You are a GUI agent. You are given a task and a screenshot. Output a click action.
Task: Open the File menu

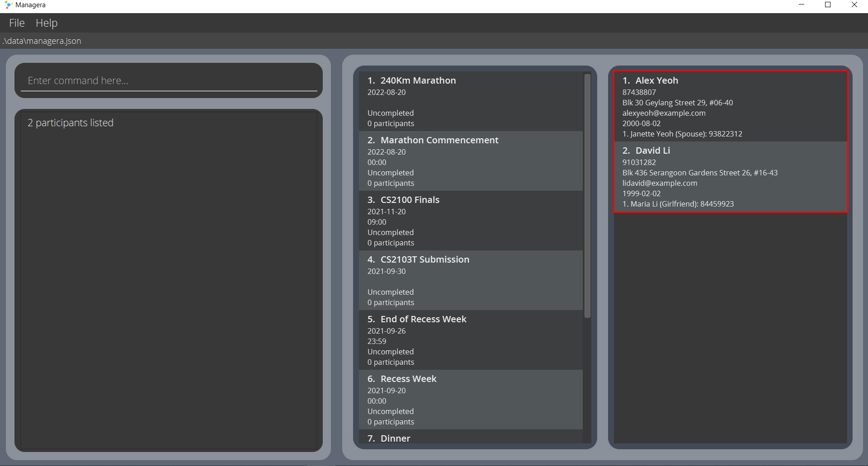point(17,23)
